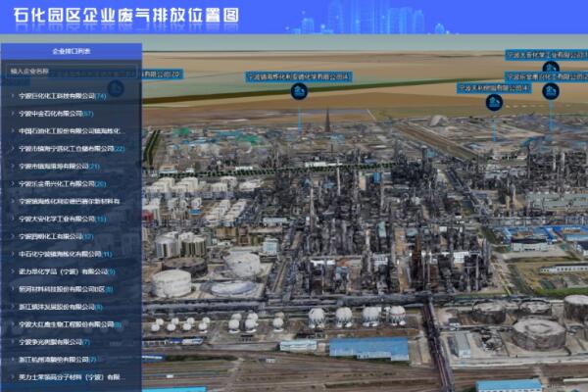Image resolution: width=588 pixels, height=392 pixels.
Task: Click the 宁波天利能源有限公司(4) map label
Action: [494, 87]
